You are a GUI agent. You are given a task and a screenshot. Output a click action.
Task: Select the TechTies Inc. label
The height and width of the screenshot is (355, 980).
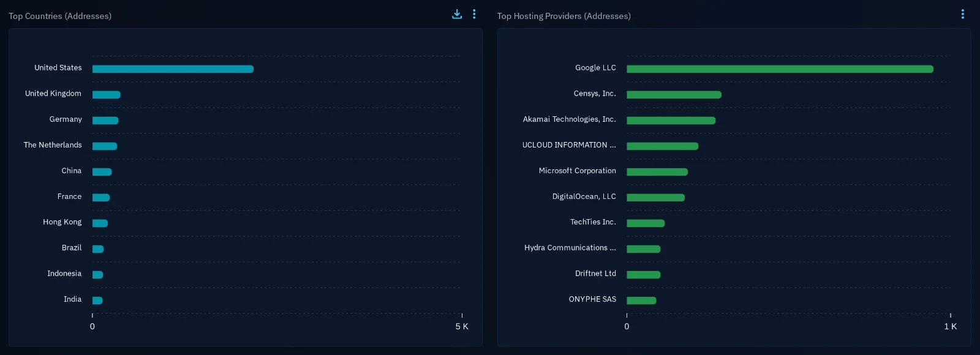(593, 222)
